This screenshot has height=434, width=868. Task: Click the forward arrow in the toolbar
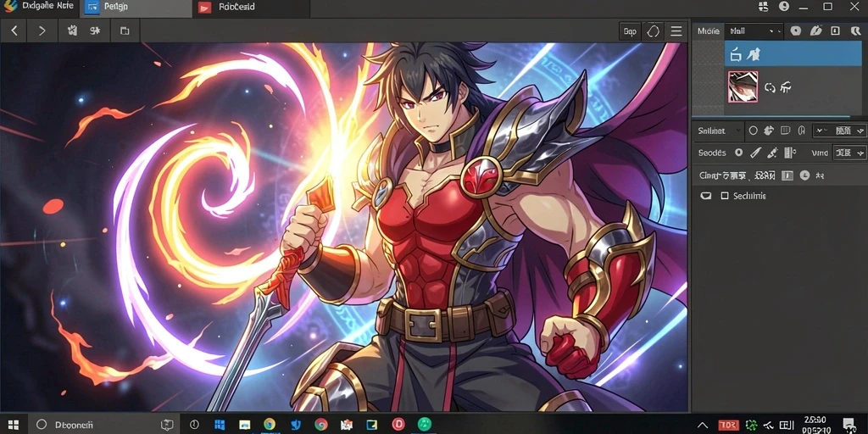tap(42, 31)
